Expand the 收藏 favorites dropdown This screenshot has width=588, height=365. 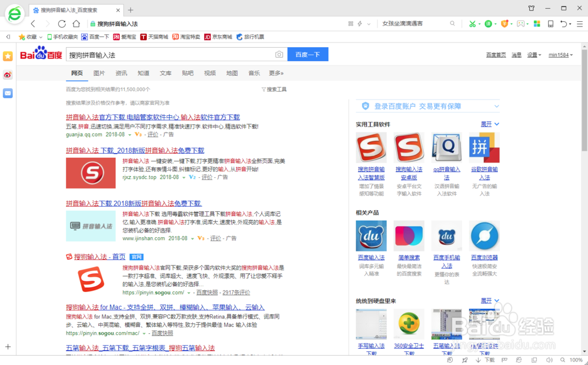[x=41, y=37]
